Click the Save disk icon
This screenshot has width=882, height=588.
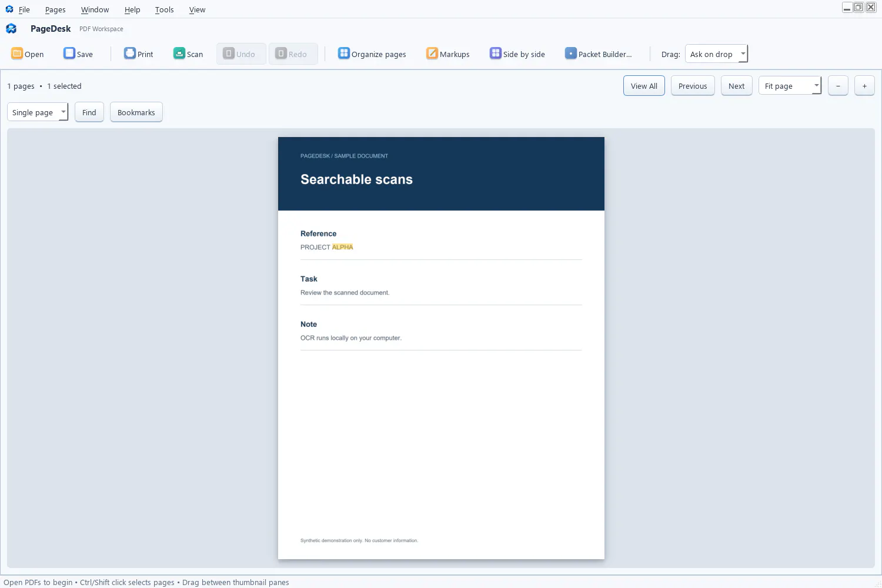pos(69,54)
